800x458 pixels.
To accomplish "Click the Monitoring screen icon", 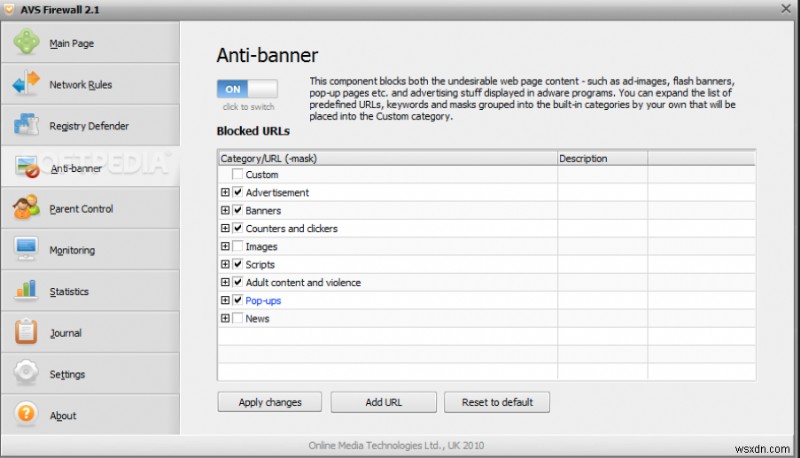I will (26, 249).
